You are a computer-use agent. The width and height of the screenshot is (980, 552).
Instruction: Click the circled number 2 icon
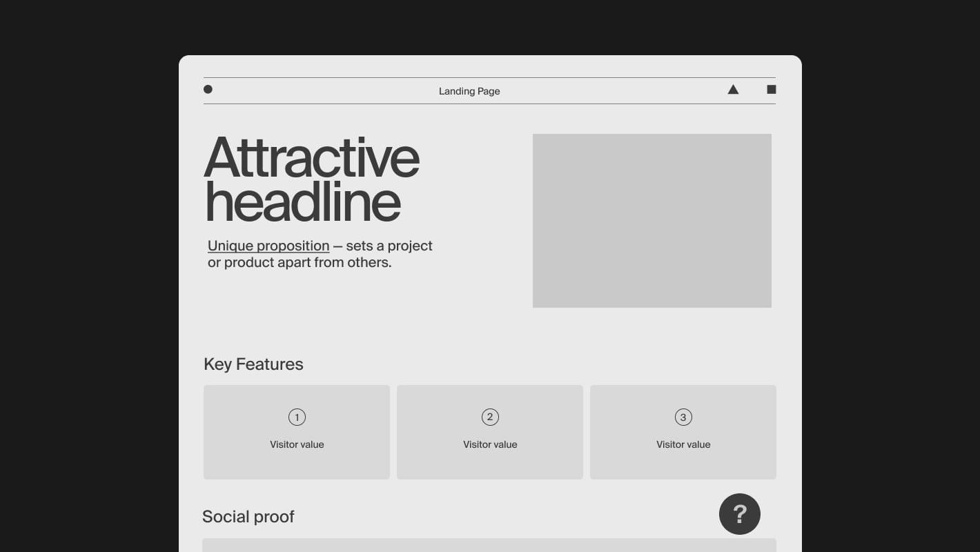pyautogui.click(x=490, y=417)
